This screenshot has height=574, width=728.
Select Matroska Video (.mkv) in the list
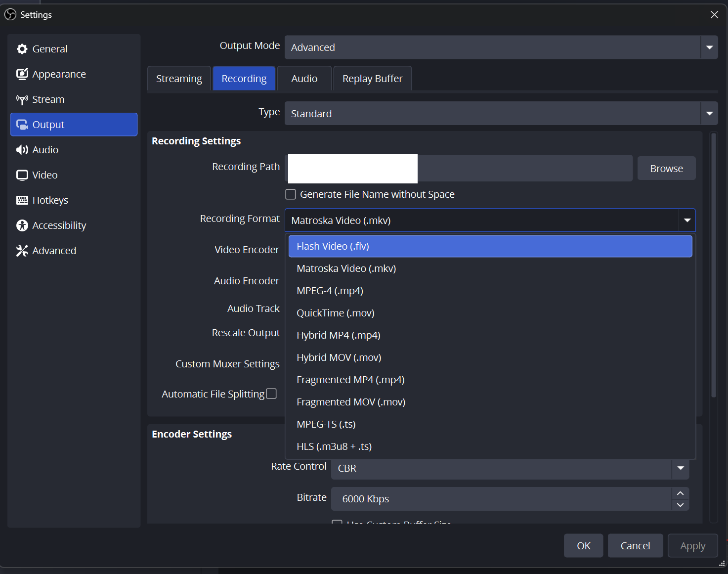(x=490, y=268)
